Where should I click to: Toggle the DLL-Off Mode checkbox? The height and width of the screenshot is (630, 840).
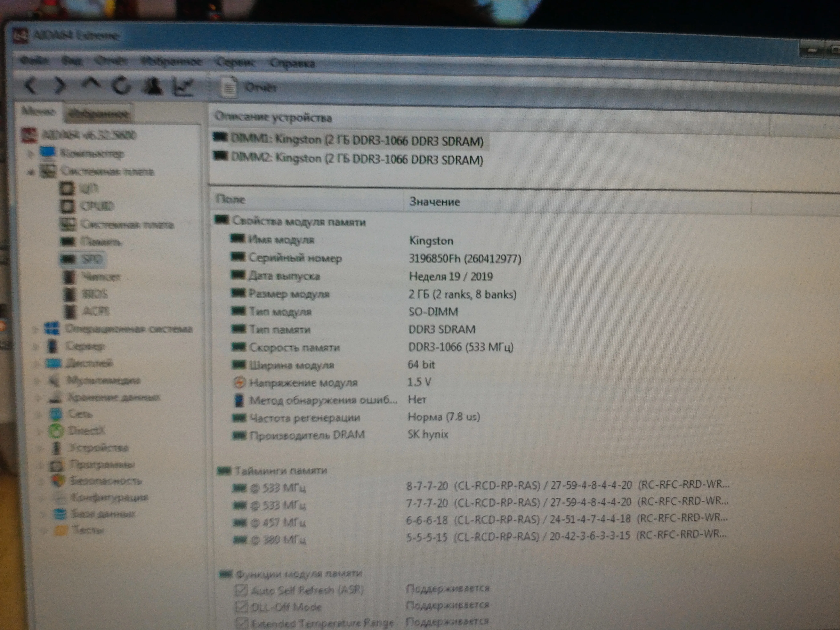[x=242, y=606]
